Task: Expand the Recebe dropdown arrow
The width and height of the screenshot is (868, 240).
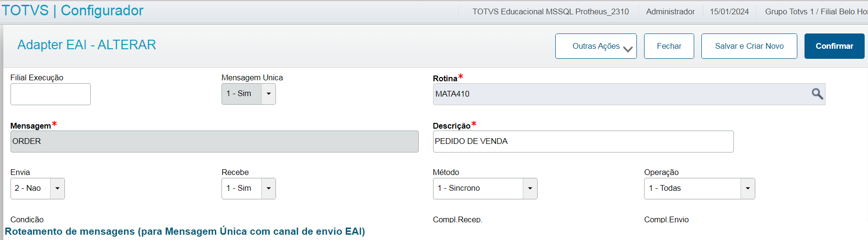Action: [268, 188]
